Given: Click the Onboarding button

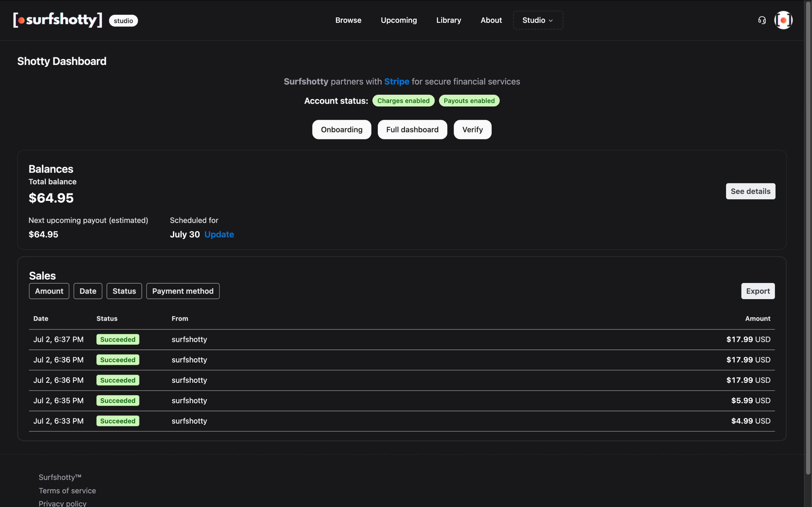Looking at the screenshot, I should click(342, 129).
